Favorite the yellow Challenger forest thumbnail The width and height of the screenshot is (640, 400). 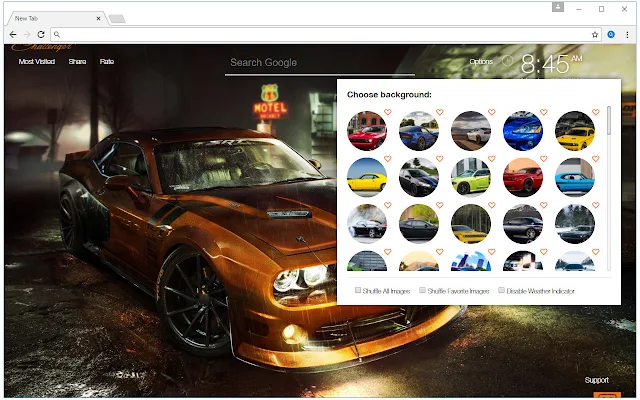click(491, 205)
